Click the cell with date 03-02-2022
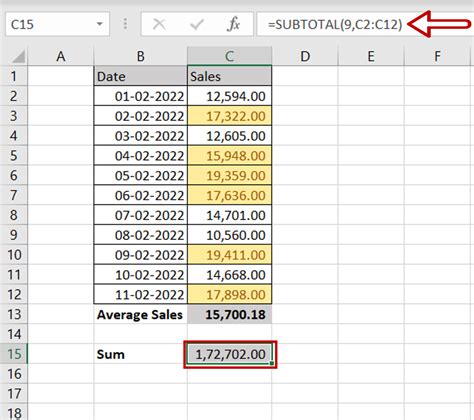 click(x=141, y=136)
